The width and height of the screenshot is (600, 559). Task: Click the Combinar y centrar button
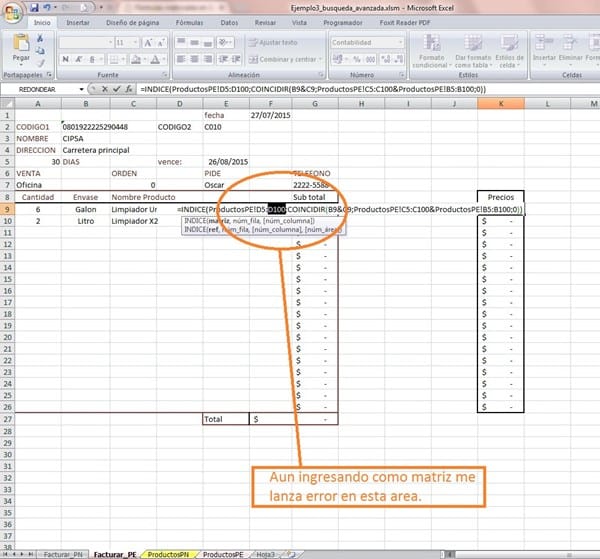(x=285, y=59)
